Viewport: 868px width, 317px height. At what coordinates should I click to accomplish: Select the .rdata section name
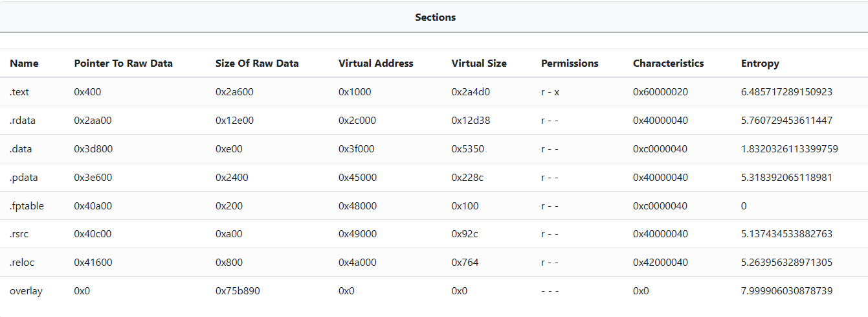coord(23,121)
